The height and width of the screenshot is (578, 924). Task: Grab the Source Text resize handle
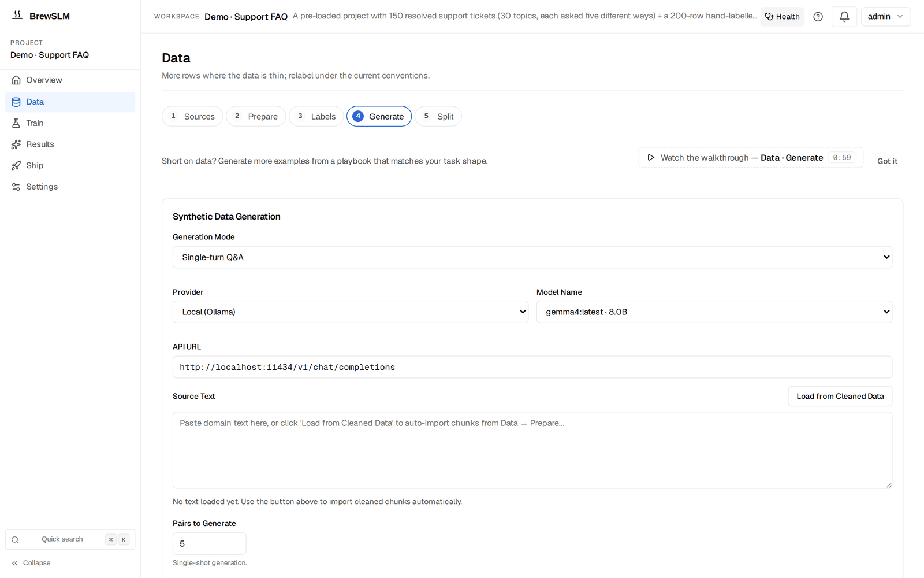(889, 485)
